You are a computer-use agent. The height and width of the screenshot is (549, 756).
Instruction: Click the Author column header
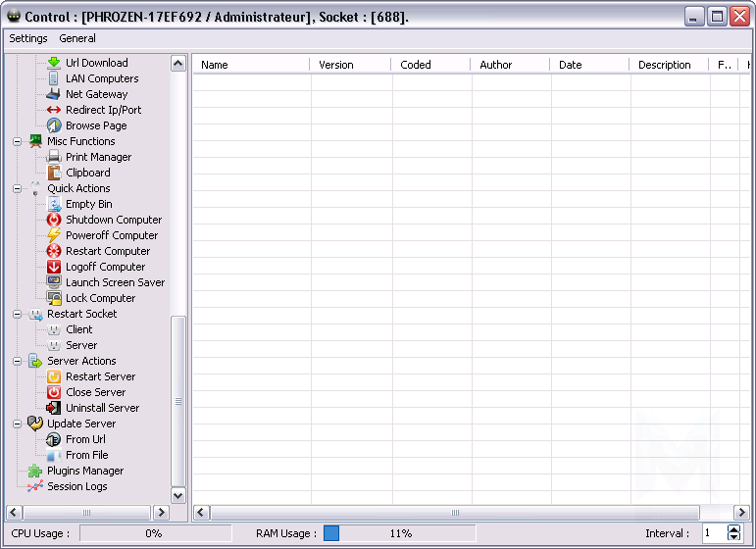(x=510, y=65)
